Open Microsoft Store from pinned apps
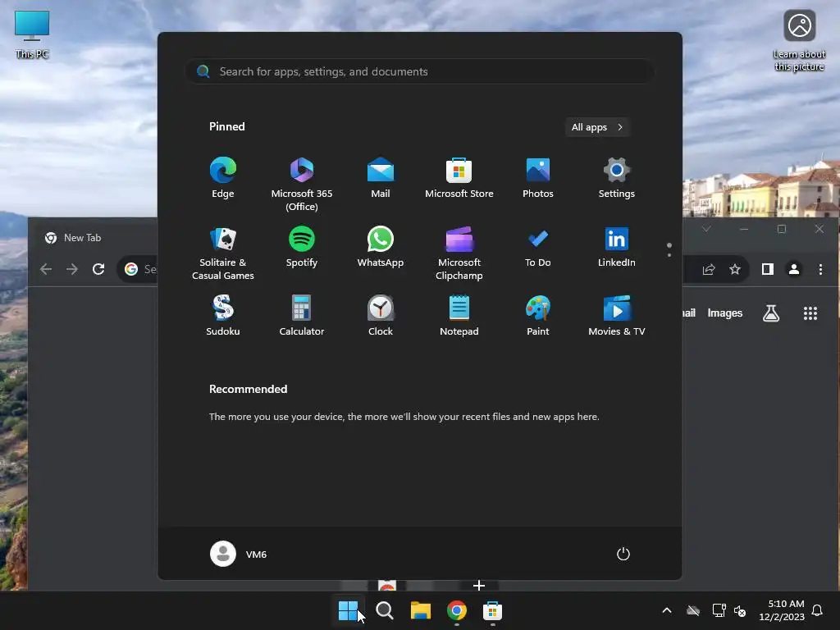 click(x=459, y=178)
